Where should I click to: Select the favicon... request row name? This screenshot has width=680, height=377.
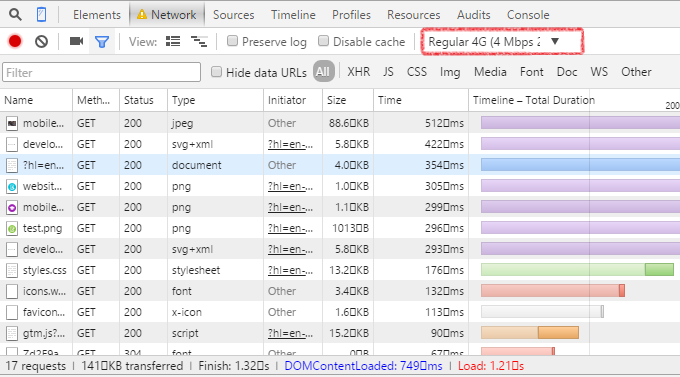tap(44, 312)
